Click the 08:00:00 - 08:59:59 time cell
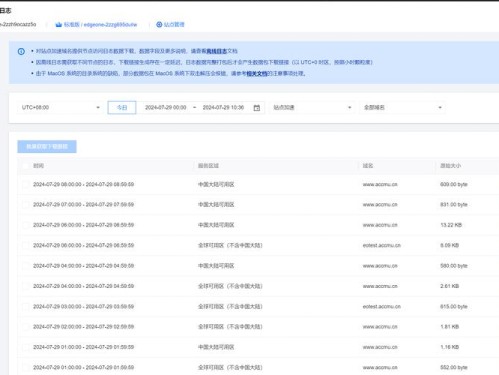 (x=83, y=184)
